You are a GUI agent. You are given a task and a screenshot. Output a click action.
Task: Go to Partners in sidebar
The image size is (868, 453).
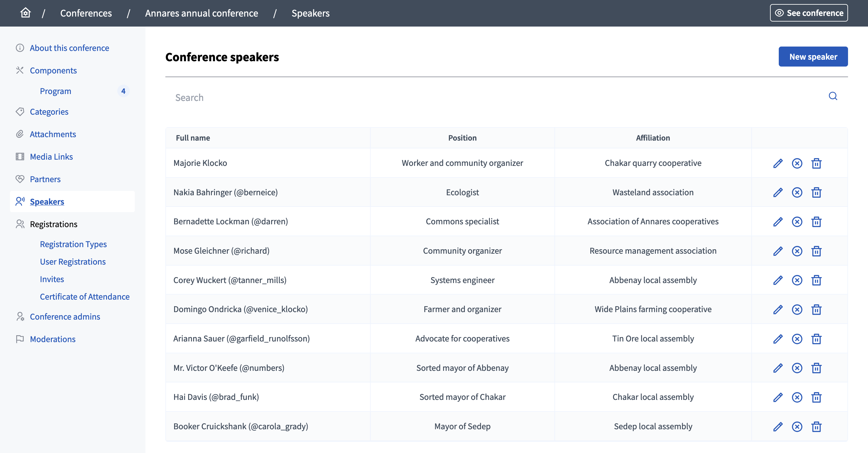(45, 179)
